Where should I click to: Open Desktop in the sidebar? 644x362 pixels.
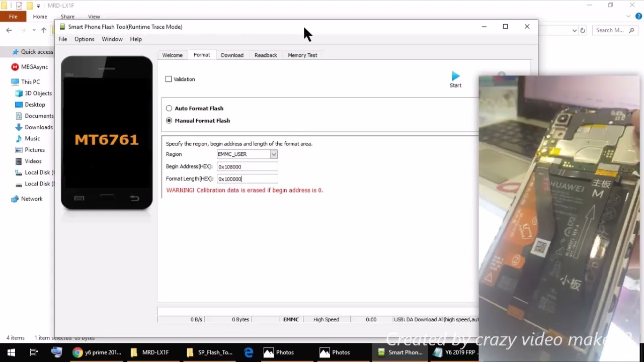(x=30, y=105)
